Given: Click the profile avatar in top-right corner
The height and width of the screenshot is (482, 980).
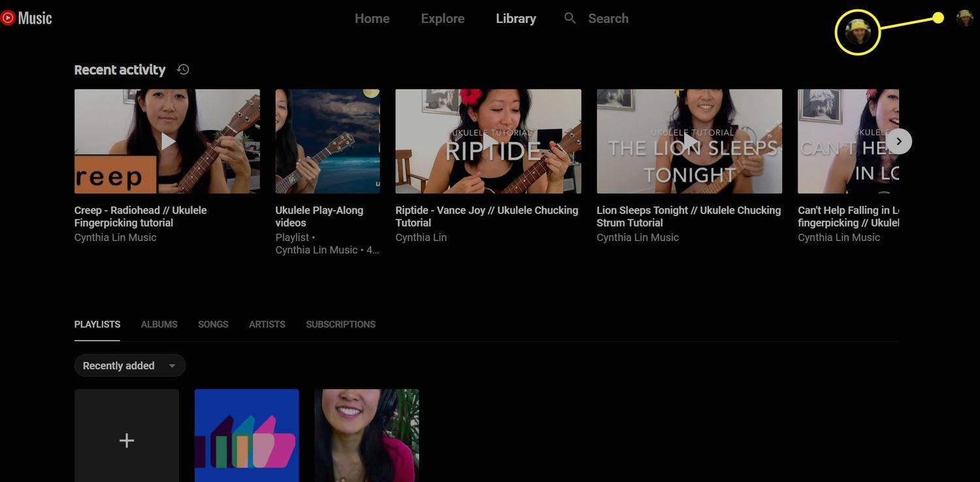Looking at the screenshot, I should pos(964,18).
